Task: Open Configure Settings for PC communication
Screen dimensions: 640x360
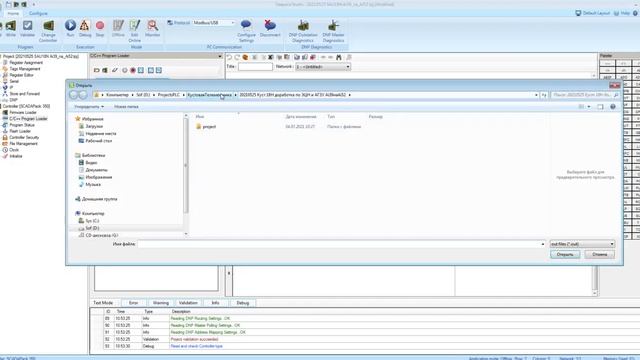Action: tap(246, 31)
